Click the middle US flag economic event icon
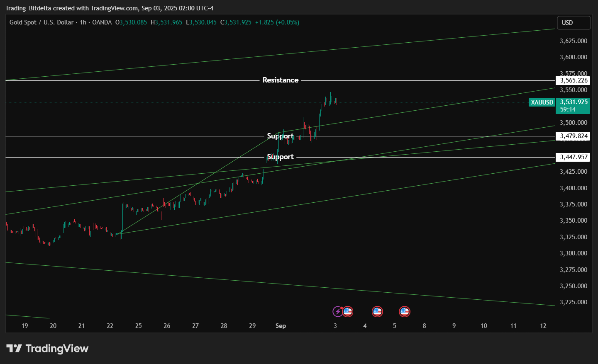 377,311
